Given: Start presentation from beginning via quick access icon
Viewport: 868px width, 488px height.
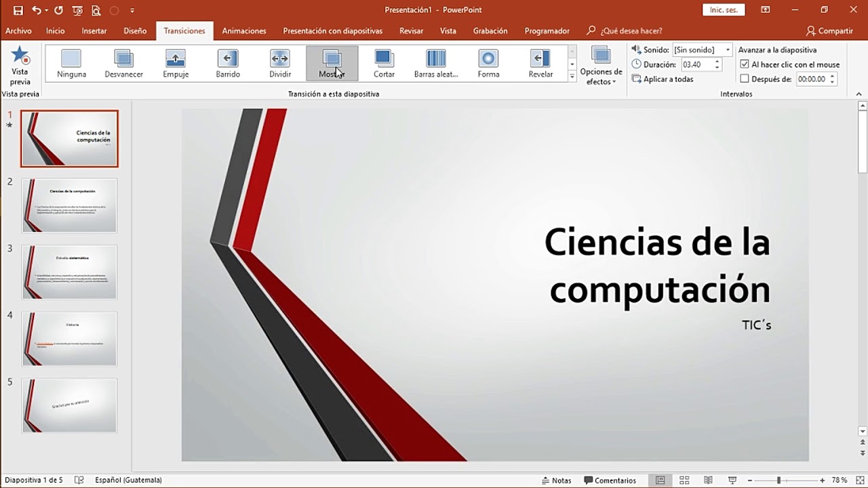Looking at the screenshot, I should [x=77, y=10].
